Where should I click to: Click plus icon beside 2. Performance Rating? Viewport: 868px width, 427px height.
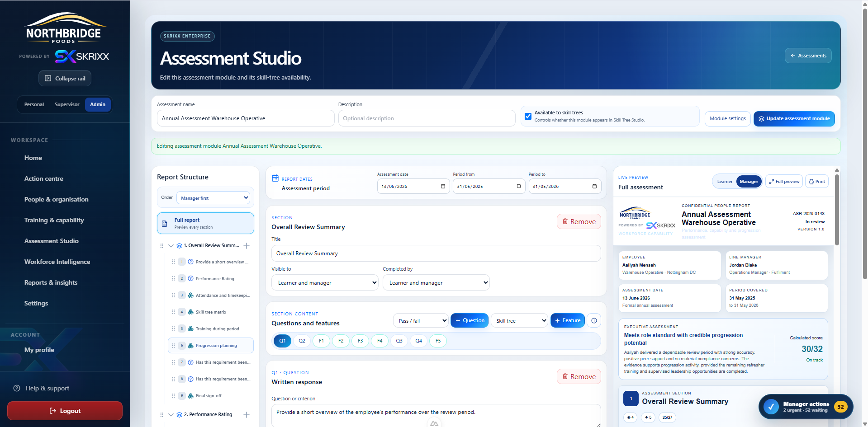click(247, 414)
